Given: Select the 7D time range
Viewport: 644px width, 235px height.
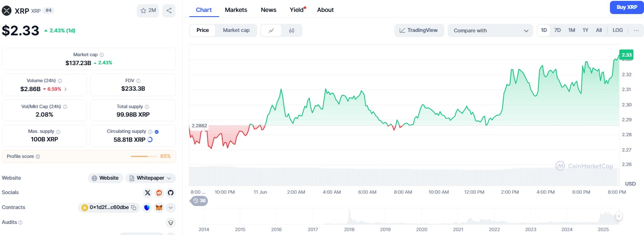Looking at the screenshot, I should click(558, 30).
